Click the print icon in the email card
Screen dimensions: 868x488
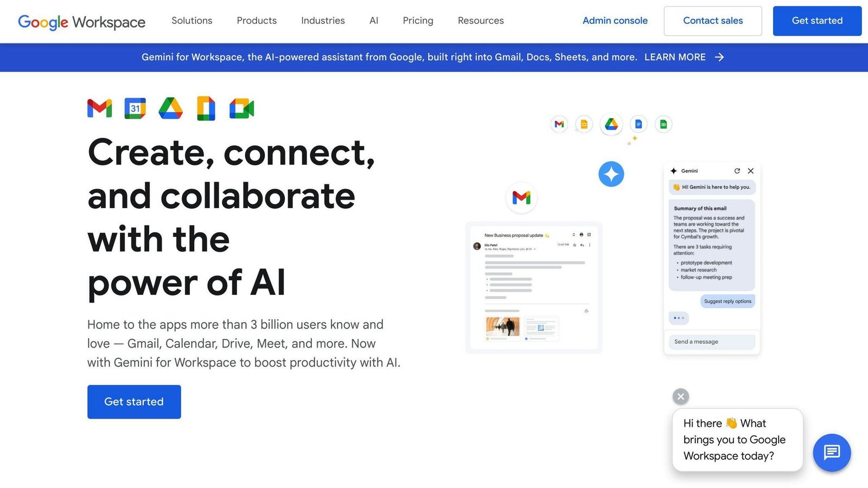[x=582, y=235]
